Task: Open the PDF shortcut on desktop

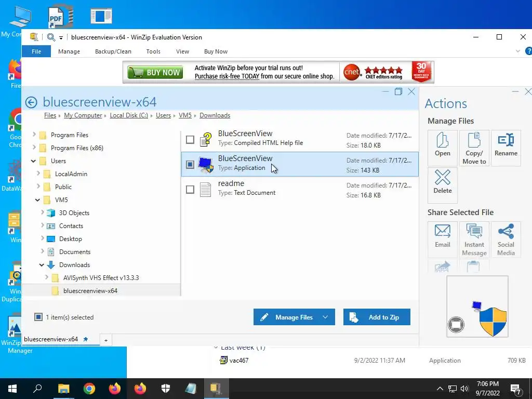Action: click(60, 16)
